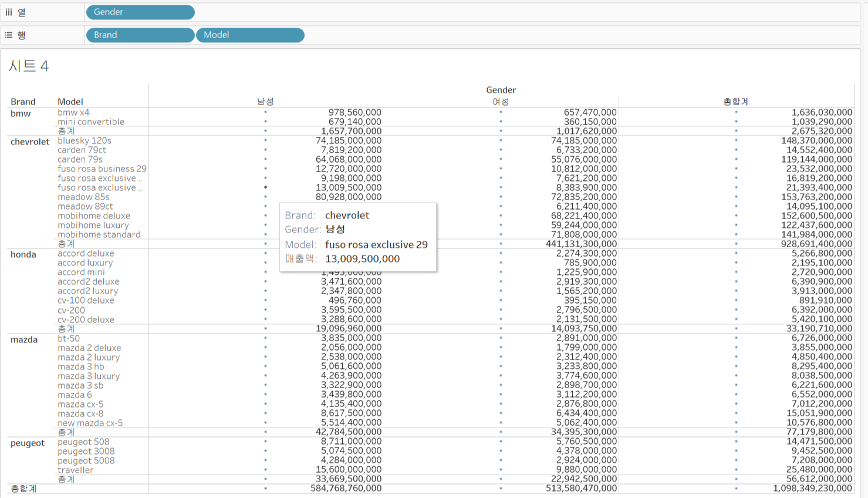Select the mobihome luxury model label

[x=93, y=225]
